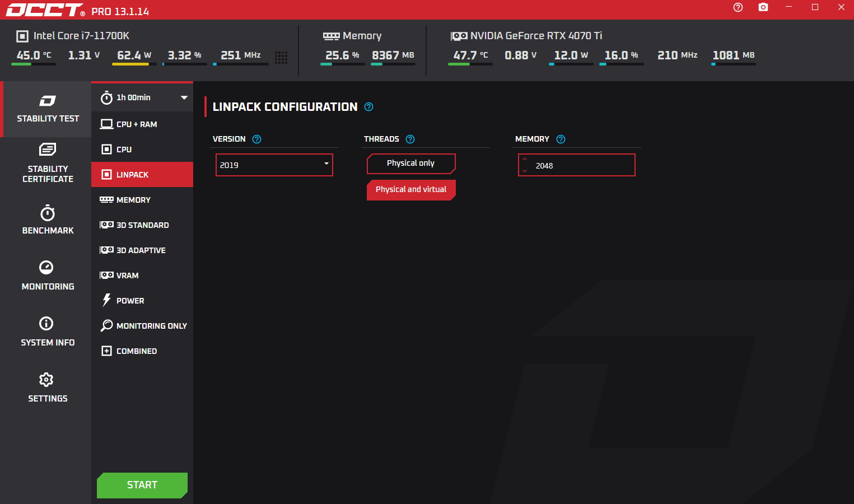Minimize the OCCT window

coord(788,7)
